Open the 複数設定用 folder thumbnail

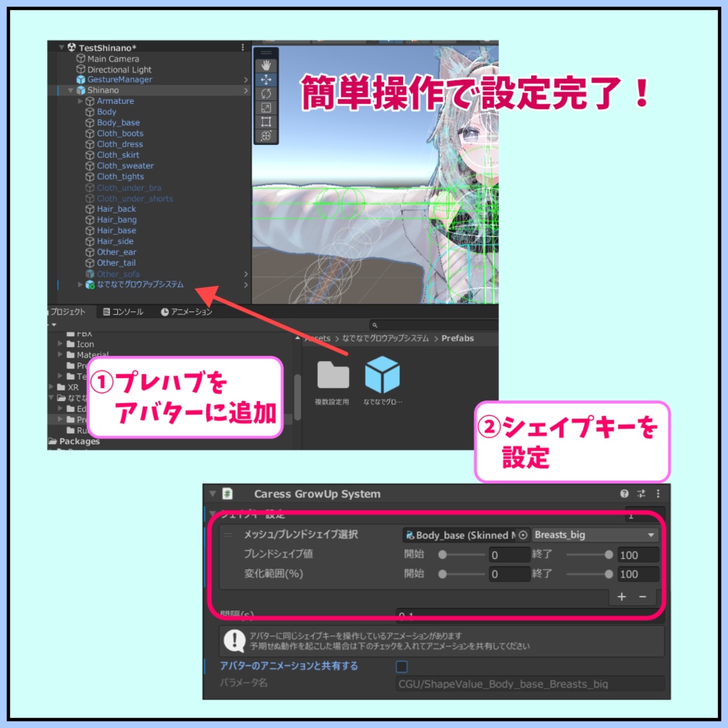tap(333, 375)
